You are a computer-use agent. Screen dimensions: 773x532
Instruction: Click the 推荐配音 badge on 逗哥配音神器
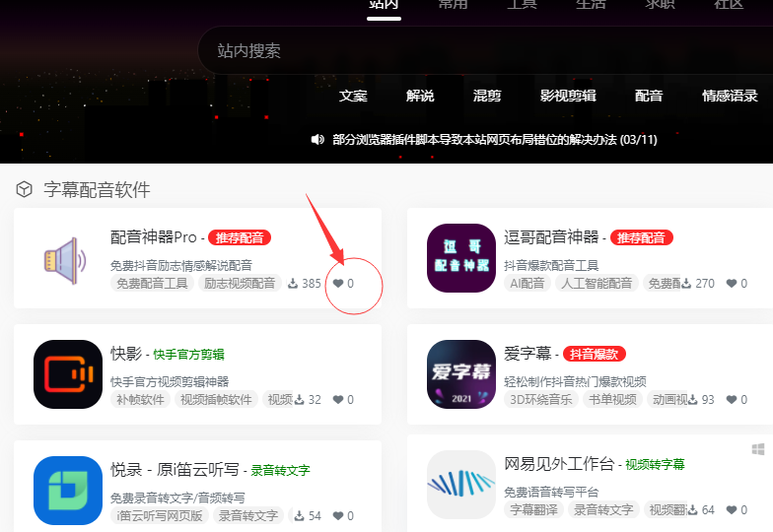tap(641, 238)
